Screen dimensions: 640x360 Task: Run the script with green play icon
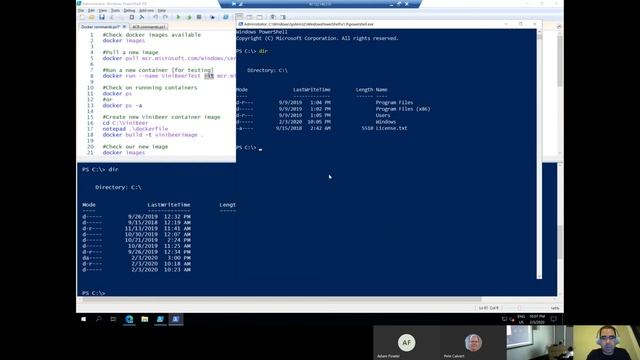tap(178, 17)
